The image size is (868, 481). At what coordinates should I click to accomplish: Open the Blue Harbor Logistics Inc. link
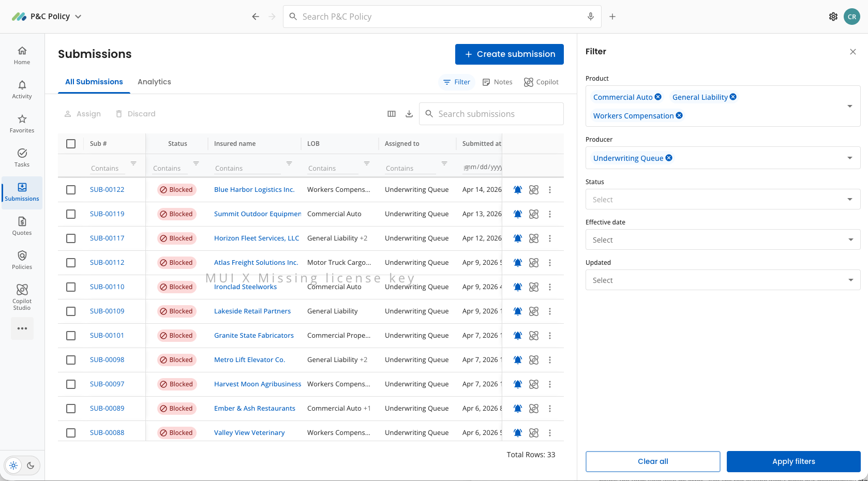click(x=255, y=190)
